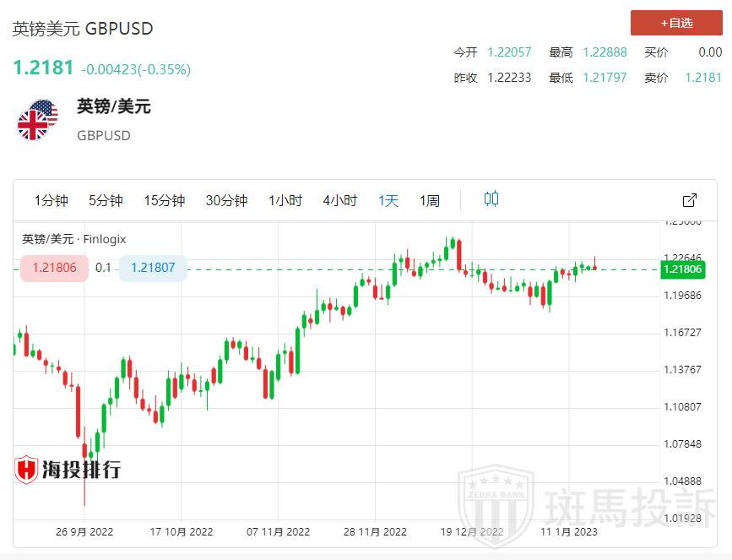Switch to 5分钟 timeframe
The width and height of the screenshot is (732, 560).
pyautogui.click(x=106, y=200)
